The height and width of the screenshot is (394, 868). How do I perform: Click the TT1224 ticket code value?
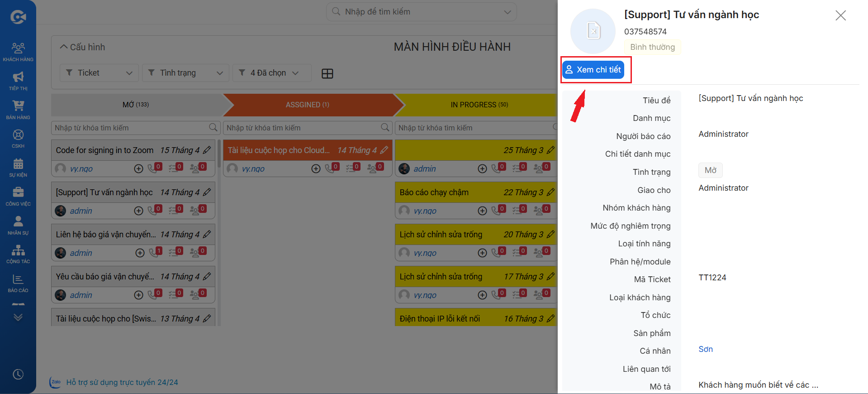[x=712, y=278]
